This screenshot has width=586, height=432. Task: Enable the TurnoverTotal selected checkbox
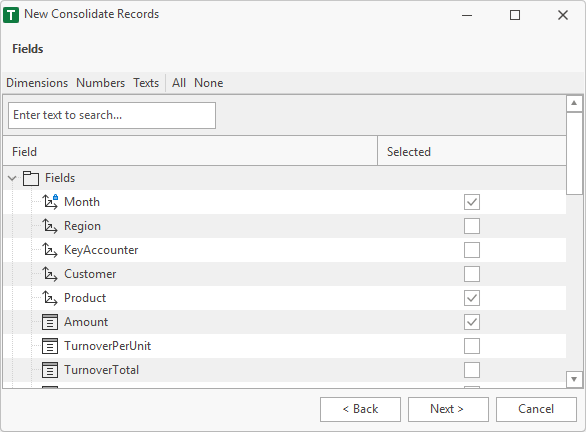coord(472,370)
